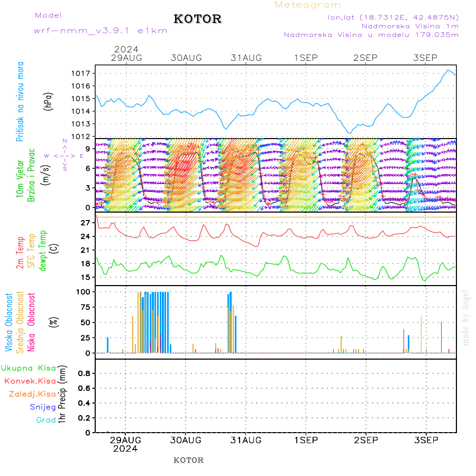This screenshot has height=476, width=476.
Task: Select the 15 temperature tick label
Action: click(x=85, y=277)
